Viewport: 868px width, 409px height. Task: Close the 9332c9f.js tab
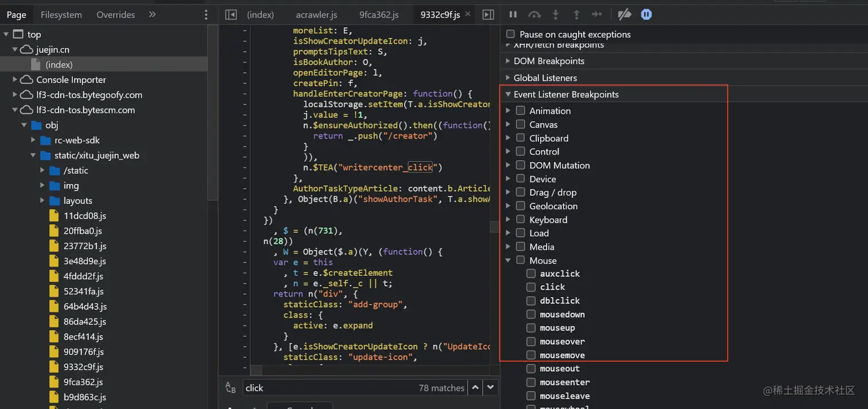coord(467,14)
